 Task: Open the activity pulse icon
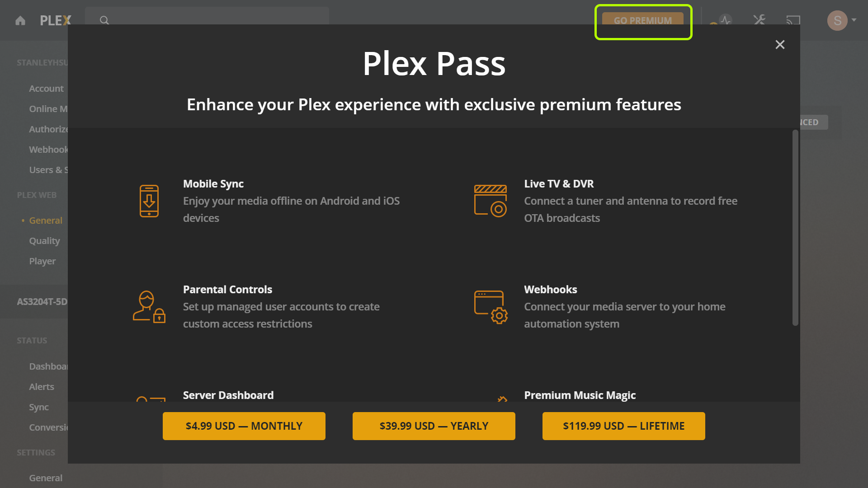click(726, 20)
